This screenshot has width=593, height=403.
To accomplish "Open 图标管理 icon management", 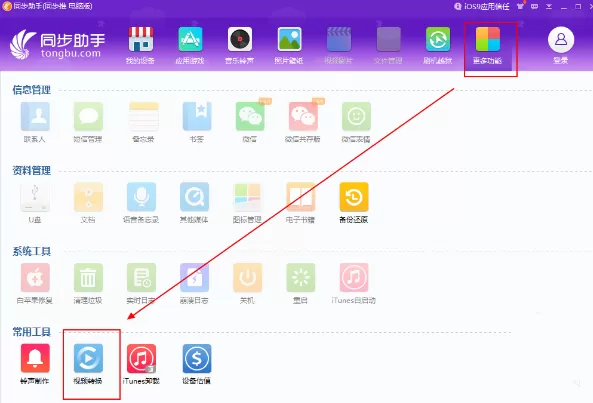I will tap(247, 203).
